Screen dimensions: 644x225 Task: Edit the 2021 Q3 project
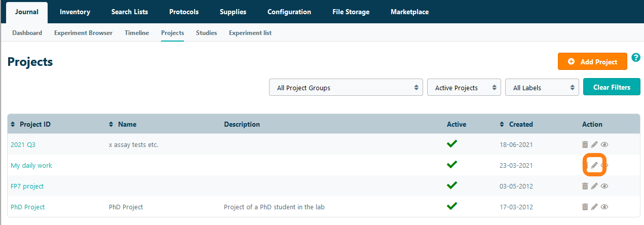click(x=594, y=144)
